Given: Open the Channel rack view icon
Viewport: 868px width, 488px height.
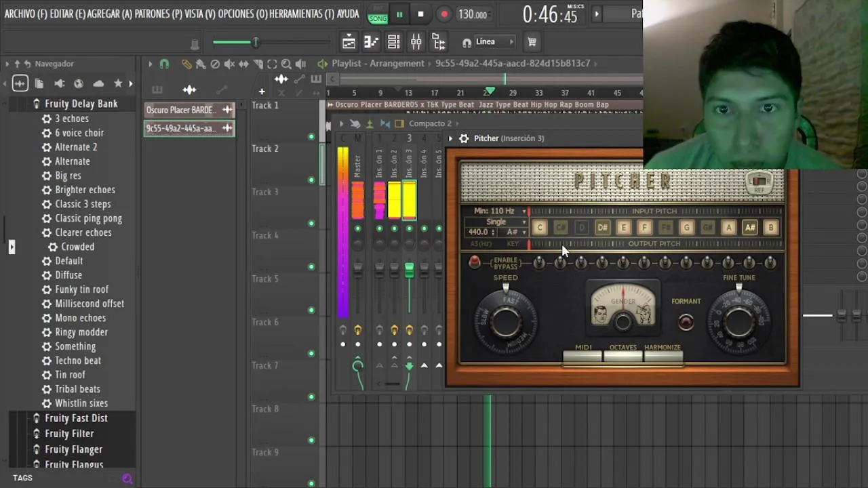Looking at the screenshot, I should 393,42.
